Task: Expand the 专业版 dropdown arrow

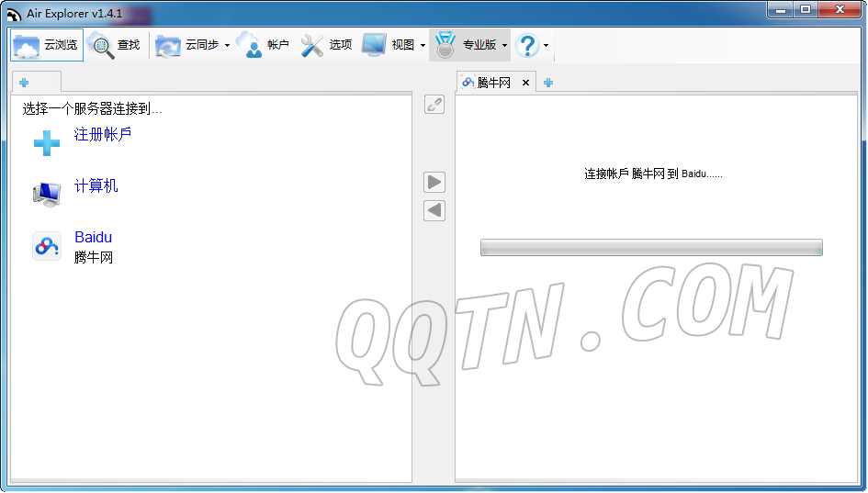Action: 504,46
